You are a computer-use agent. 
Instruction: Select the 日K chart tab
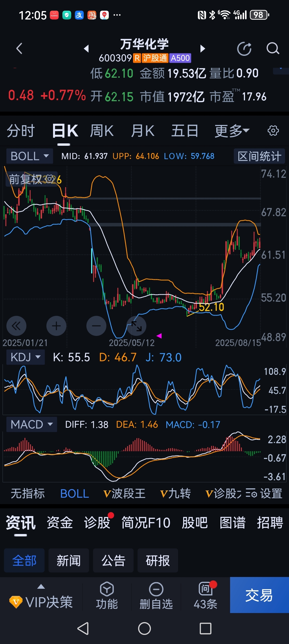[x=65, y=131]
